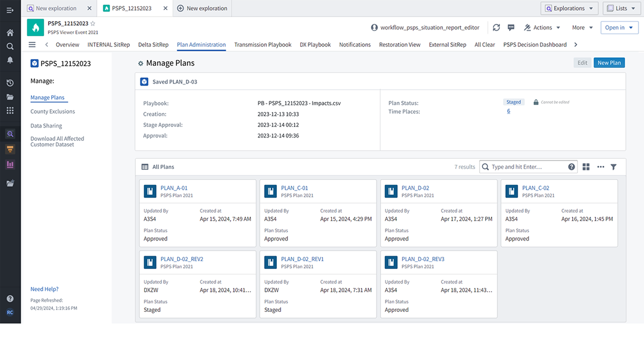
Task: Click the filter funnel icon in All Plans
Action: click(x=613, y=167)
